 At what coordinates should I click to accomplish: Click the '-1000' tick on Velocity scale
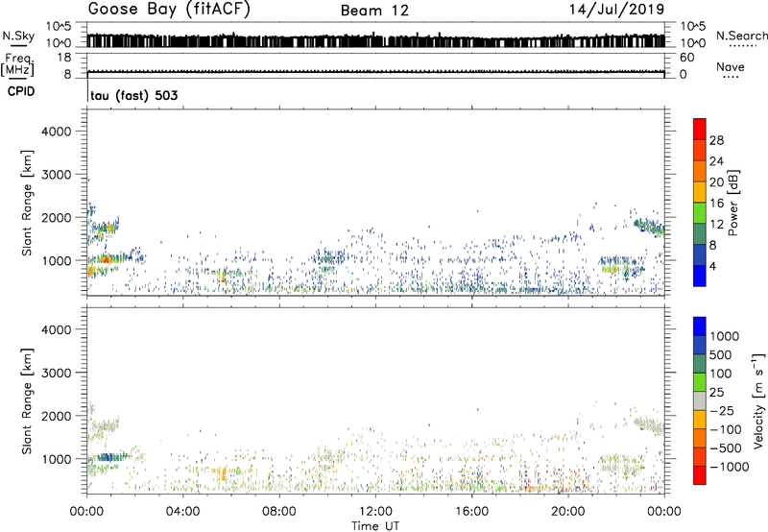[730, 467]
